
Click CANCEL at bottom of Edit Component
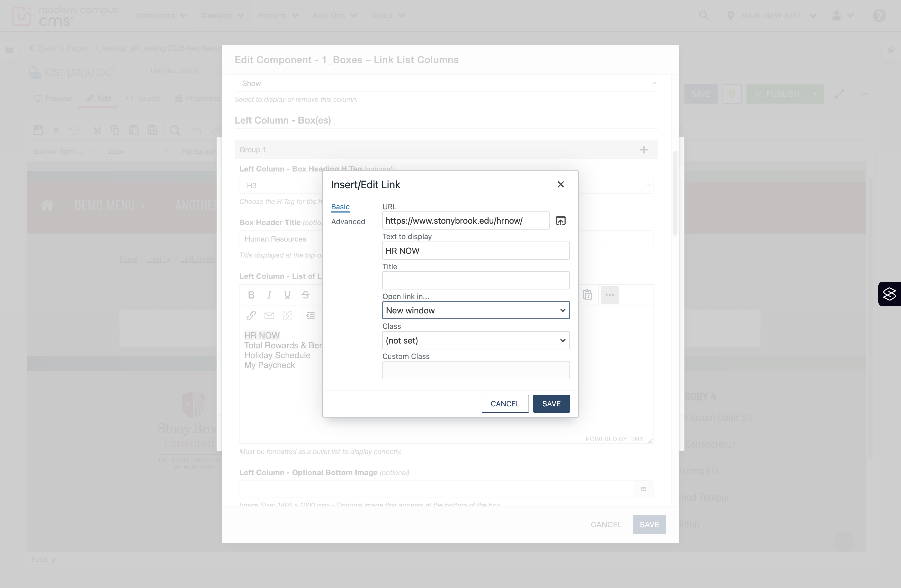(x=606, y=524)
